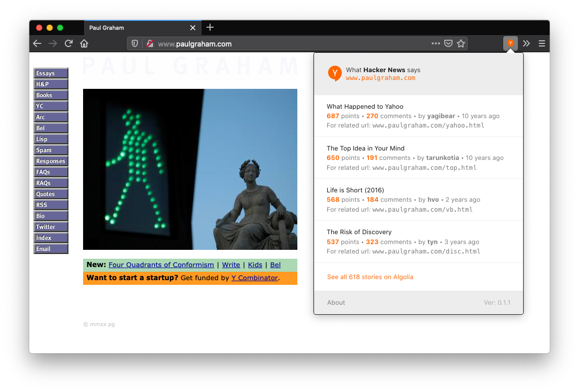The height and width of the screenshot is (392, 579).
Task: Open the Firefox hamburger menu
Action: 542,43
